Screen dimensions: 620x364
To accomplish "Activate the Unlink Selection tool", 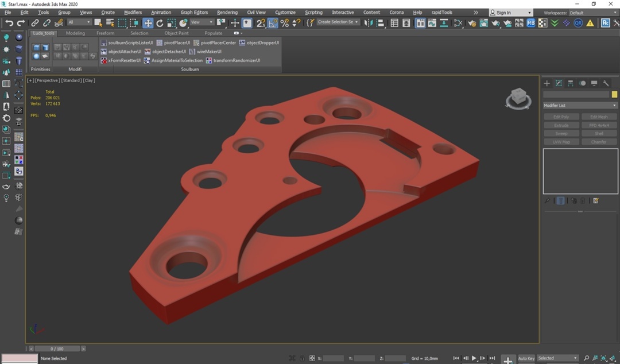I will tap(46, 23).
